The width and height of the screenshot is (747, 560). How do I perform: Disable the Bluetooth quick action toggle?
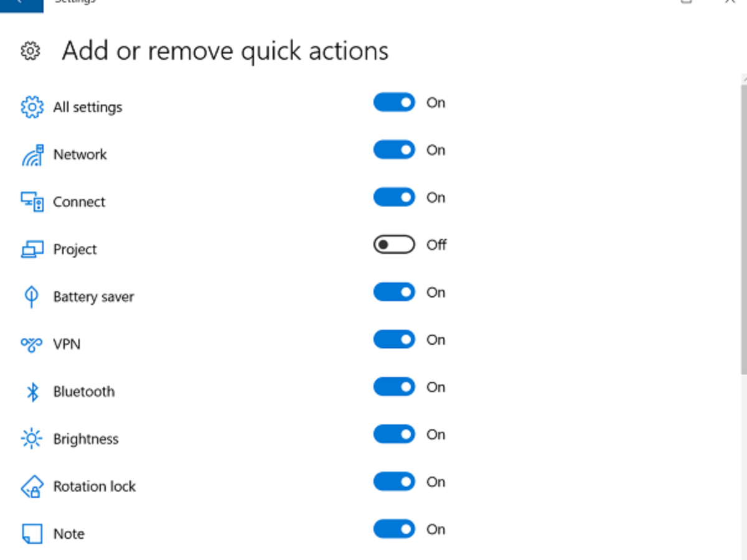(x=394, y=387)
